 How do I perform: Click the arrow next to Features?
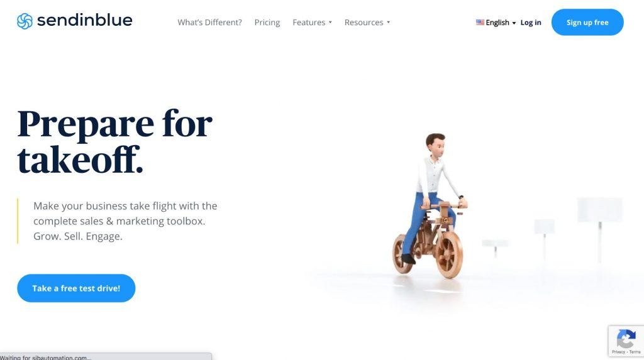pyautogui.click(x=330, y=22)
